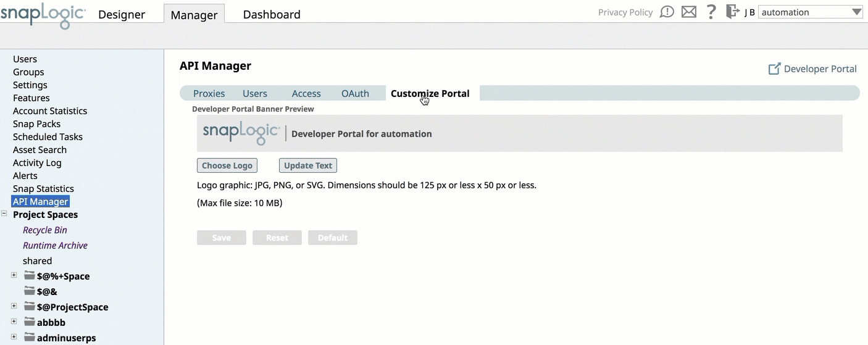Click the help question mark icon

point(711,12)
